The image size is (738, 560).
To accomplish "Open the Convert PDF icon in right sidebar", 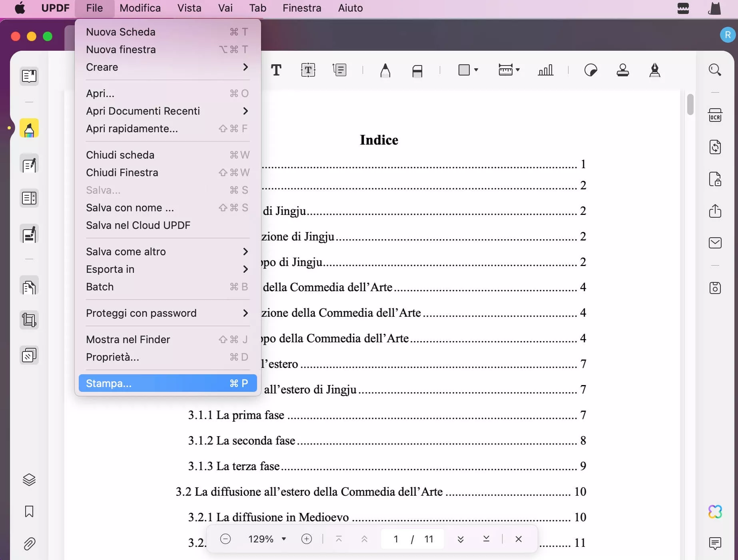I will tap(715, 147).
